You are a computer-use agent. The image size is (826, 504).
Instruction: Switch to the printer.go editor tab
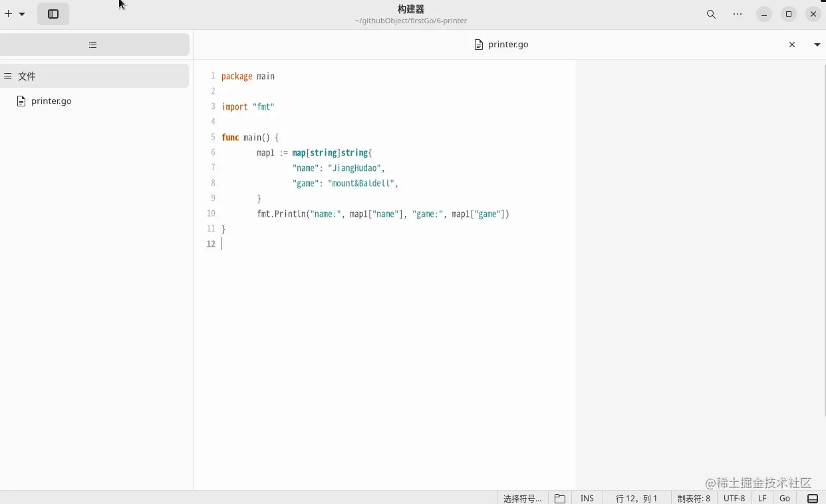point(501,45)
